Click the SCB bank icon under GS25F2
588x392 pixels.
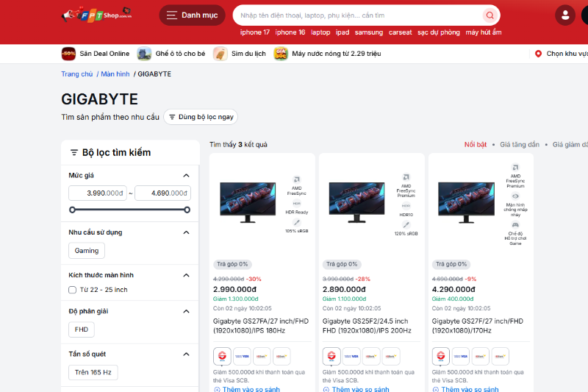(331, 356)
